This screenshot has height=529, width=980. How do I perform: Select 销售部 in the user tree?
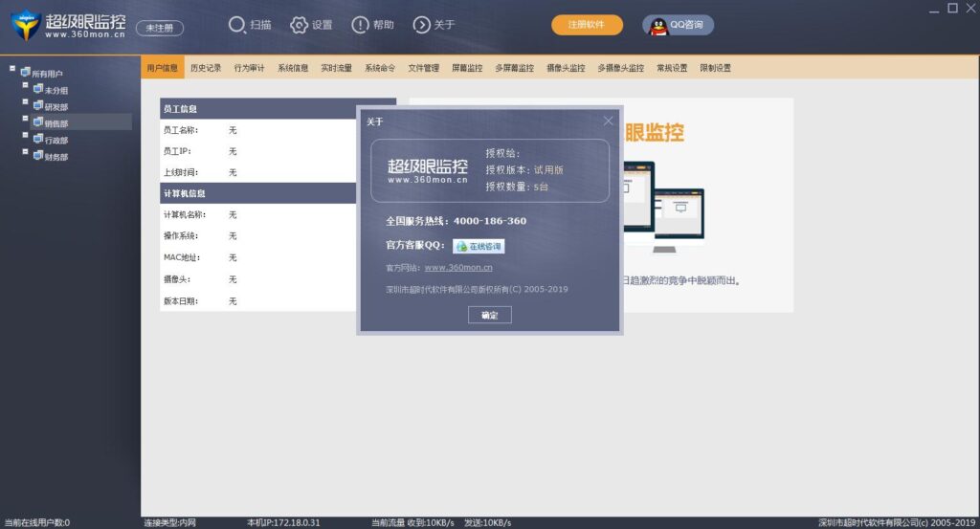click(x=56, y=122)
